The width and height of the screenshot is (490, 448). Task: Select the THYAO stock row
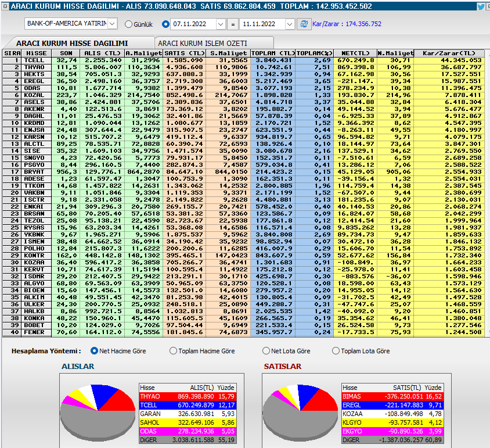[x=244, y=67]
